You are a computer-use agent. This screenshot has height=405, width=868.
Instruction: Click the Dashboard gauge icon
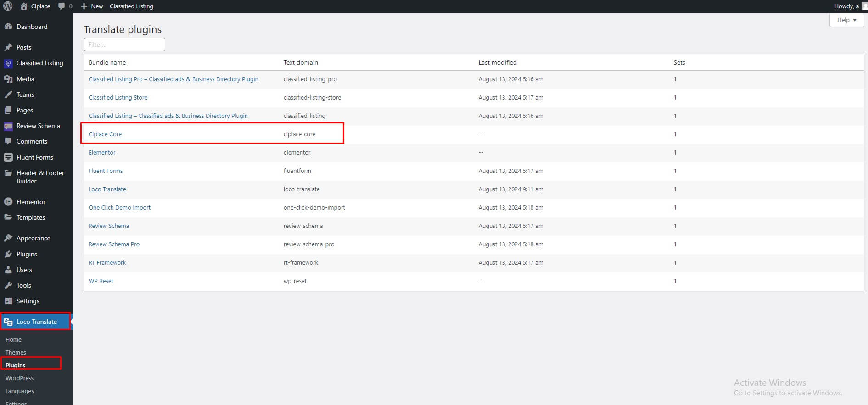(8, 27)
